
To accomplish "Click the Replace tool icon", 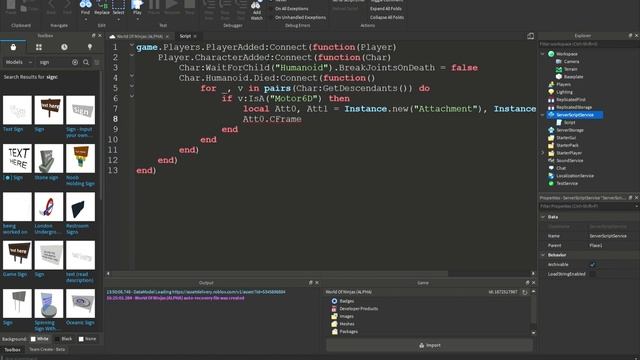I will [x=102, y=7].
